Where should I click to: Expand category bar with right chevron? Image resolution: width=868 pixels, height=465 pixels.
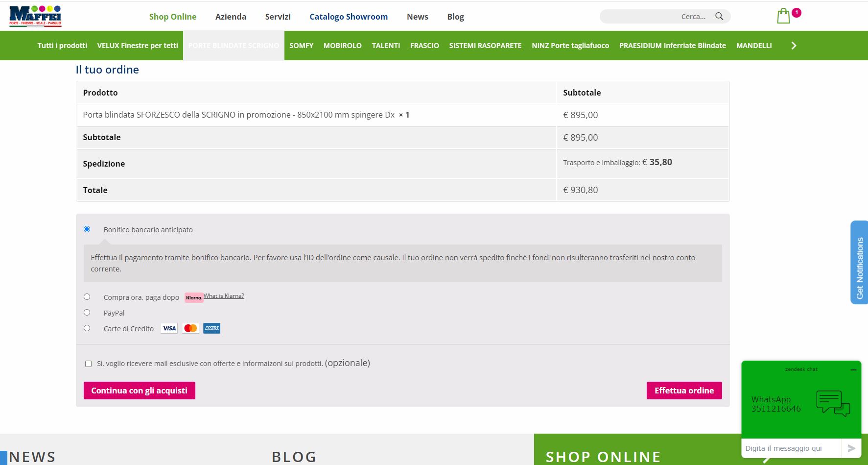(794, 46)
